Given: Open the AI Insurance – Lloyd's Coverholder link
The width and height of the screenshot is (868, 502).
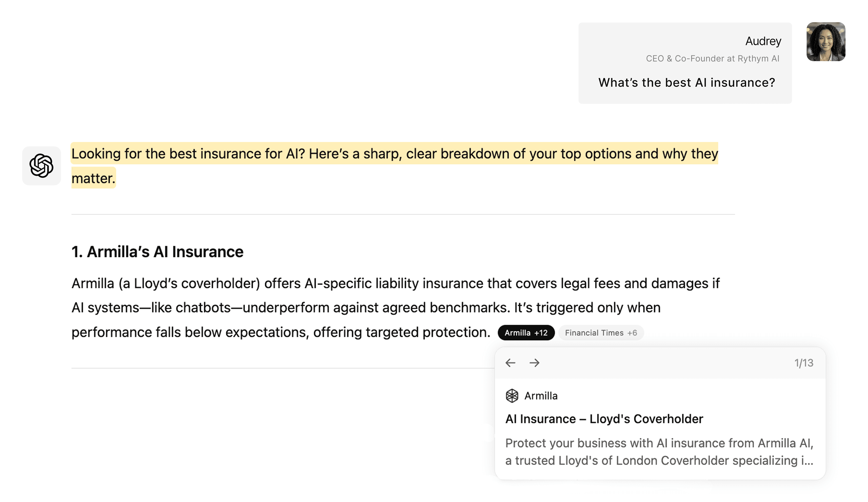Looking at the screenshot, I should tap(604, 419).
